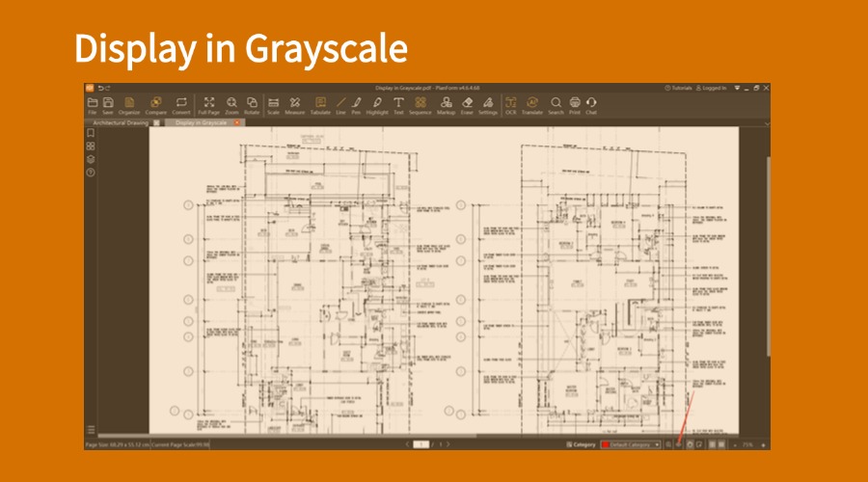Select the Display in Grayscale tab

point(201,122)
